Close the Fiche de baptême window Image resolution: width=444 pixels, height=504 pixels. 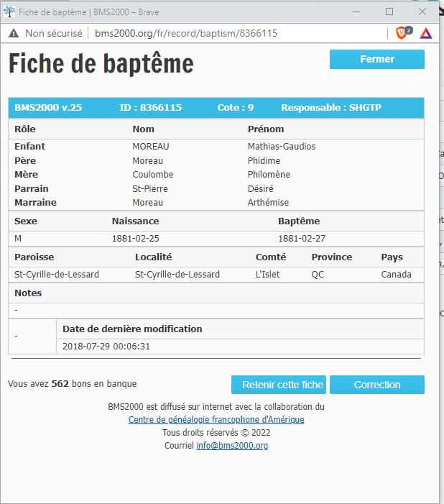tap(422, 12)
